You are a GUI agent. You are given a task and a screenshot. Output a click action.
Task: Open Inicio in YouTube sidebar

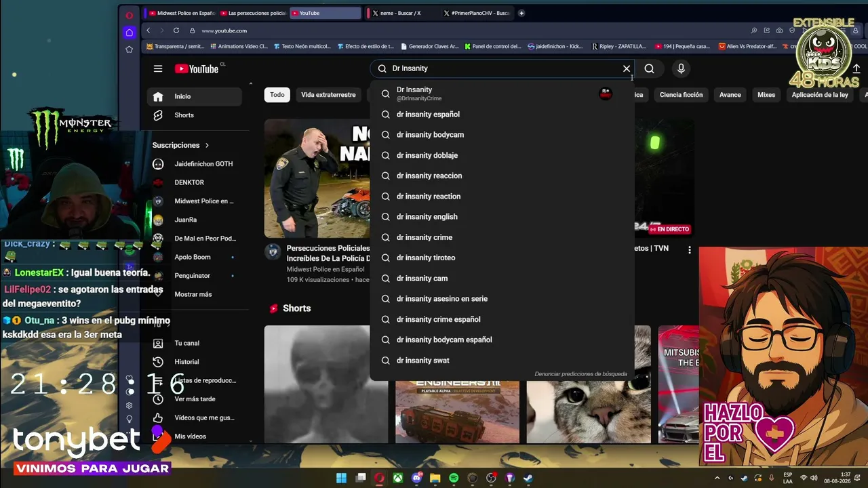coord(195,96)
